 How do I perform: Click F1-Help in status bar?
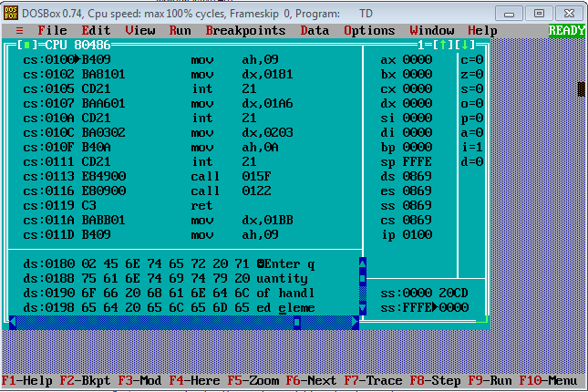(x=27, y=381)
